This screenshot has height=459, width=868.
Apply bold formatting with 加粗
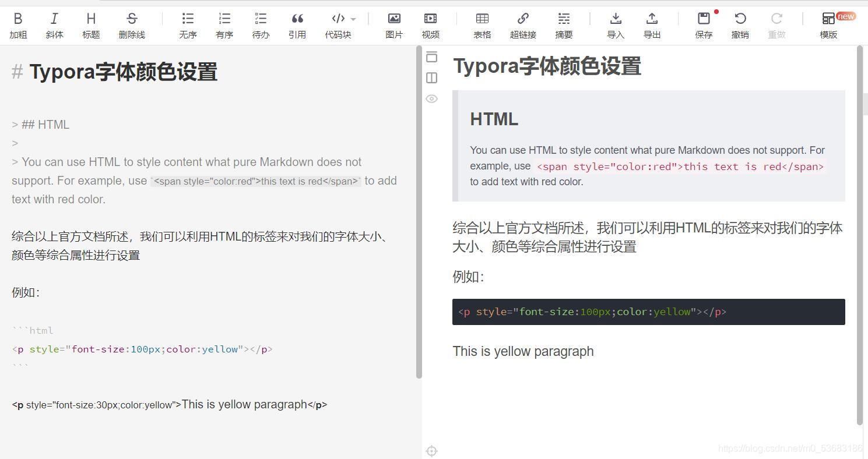tap(18, 26)
